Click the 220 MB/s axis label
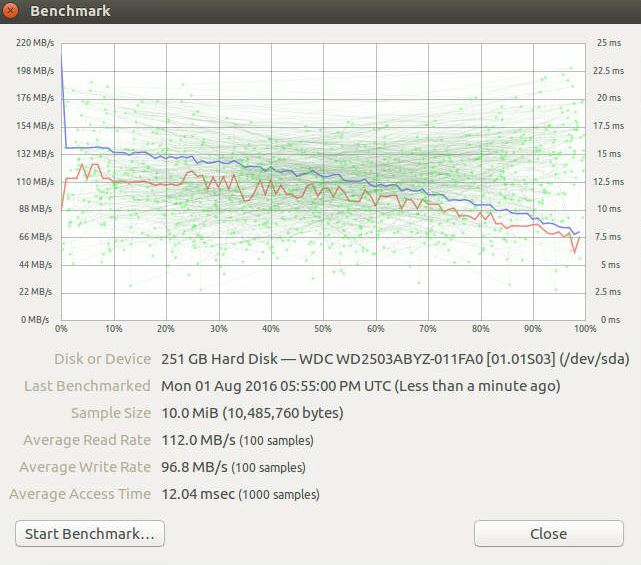 pos(35,43)
